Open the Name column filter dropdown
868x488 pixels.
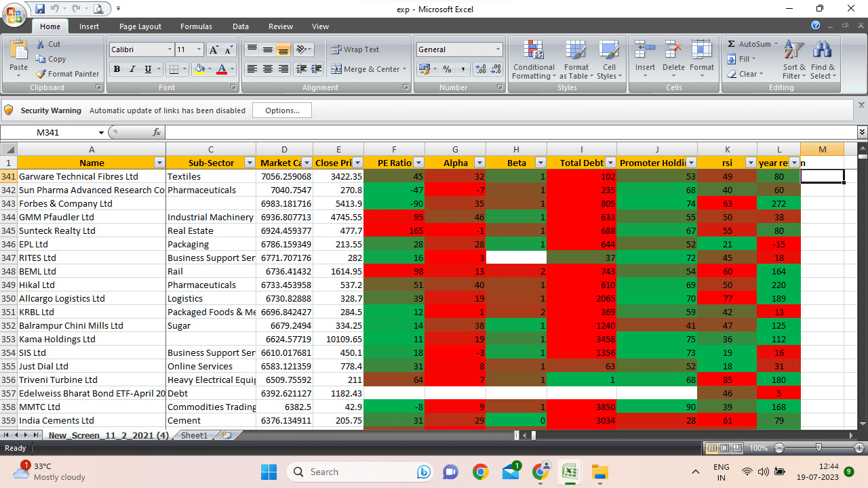(x=159, y=163)
